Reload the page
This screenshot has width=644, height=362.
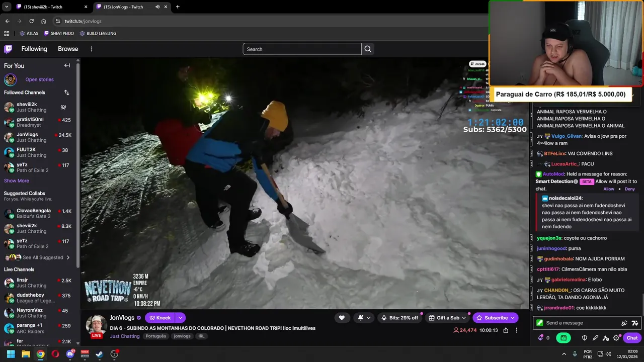[x=31, y=21]
